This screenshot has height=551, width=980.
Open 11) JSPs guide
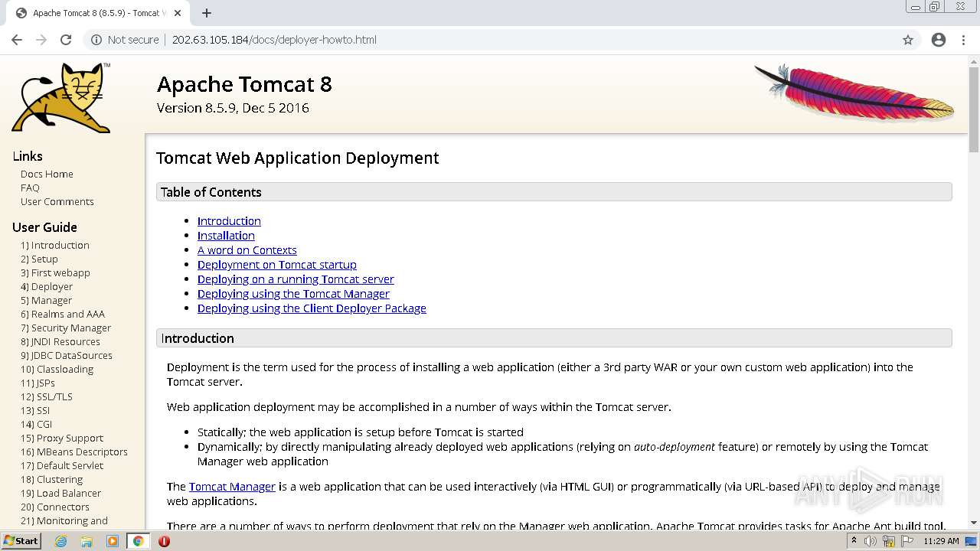38,383
